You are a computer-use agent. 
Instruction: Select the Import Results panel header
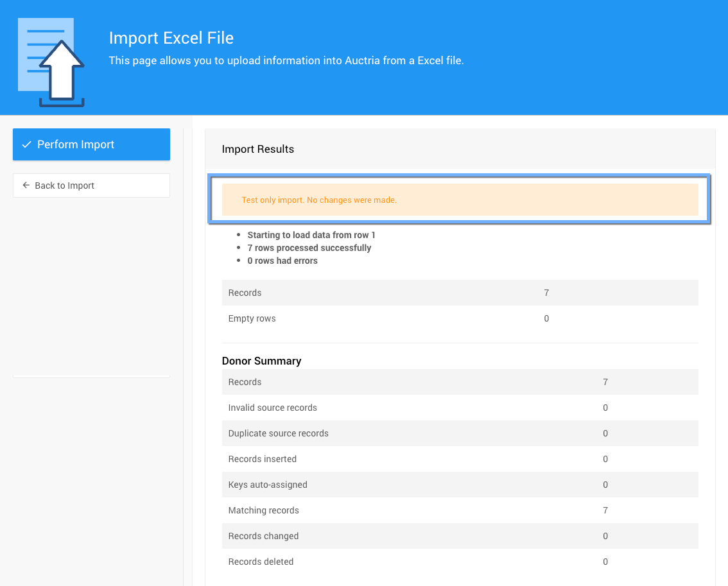tap(257, 149)
